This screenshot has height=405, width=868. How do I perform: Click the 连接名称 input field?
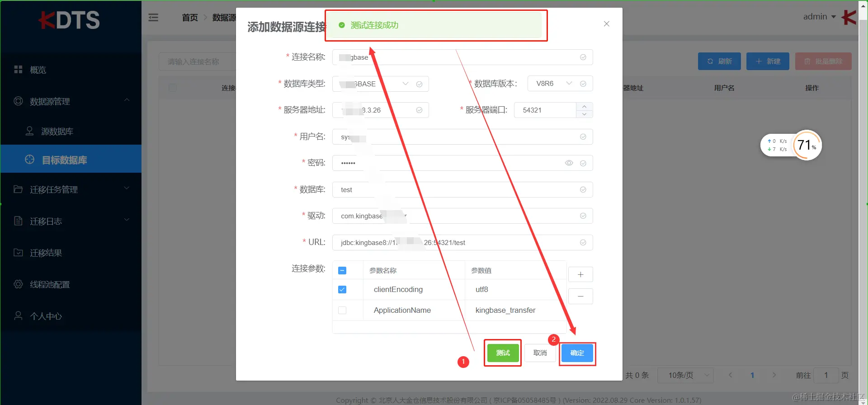(462, 57)
